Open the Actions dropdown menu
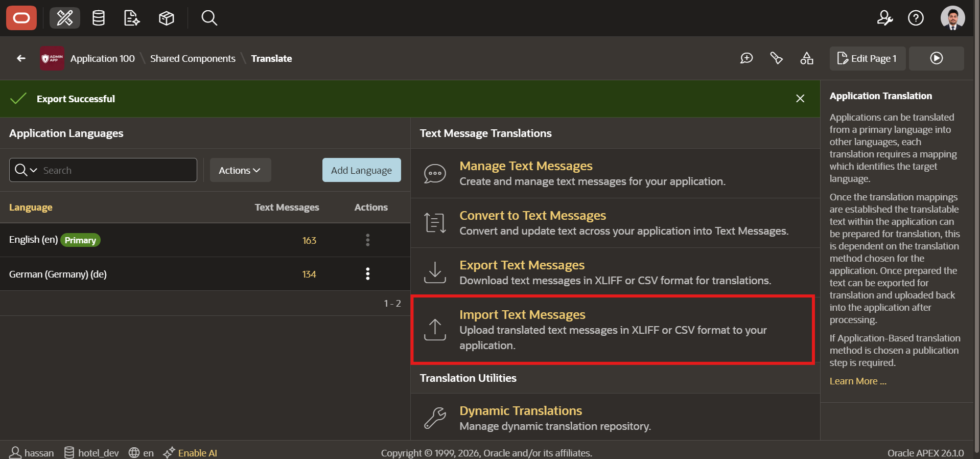 pos(240,170)
